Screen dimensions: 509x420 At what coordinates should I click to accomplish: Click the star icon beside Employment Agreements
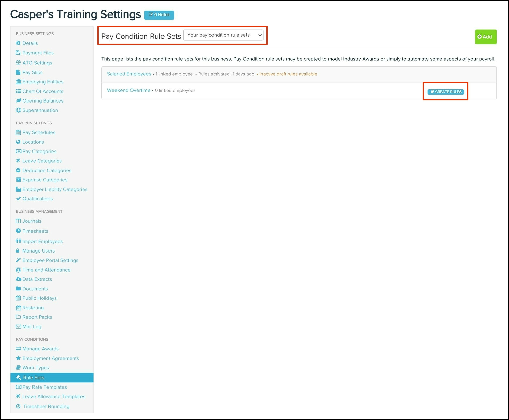18,358
